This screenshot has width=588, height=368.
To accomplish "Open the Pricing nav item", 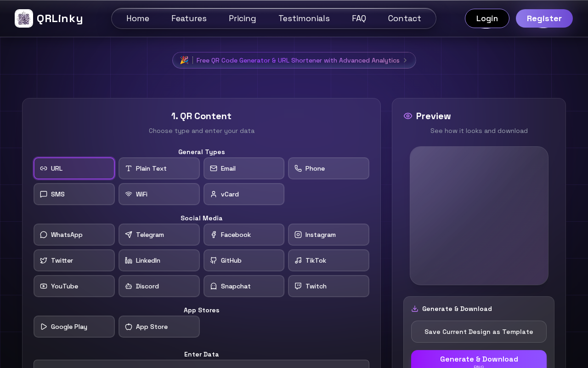I will [x=243, y=18].
